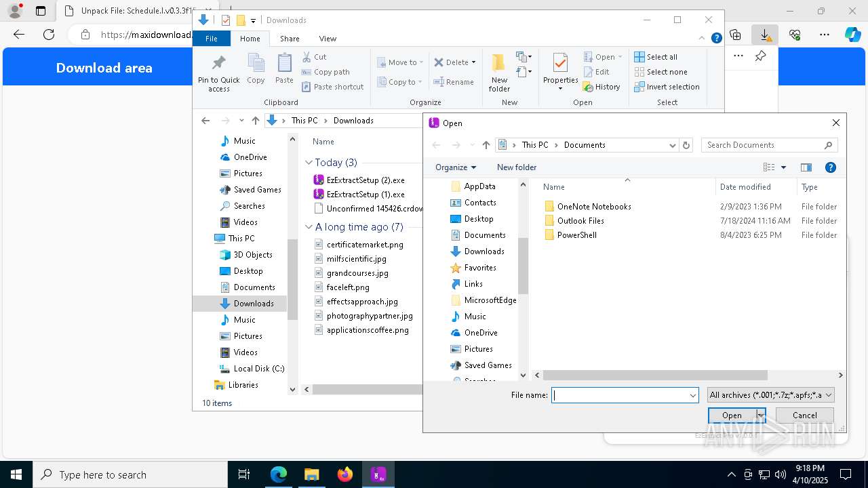Click Select all in ribbon

[656, 57]
